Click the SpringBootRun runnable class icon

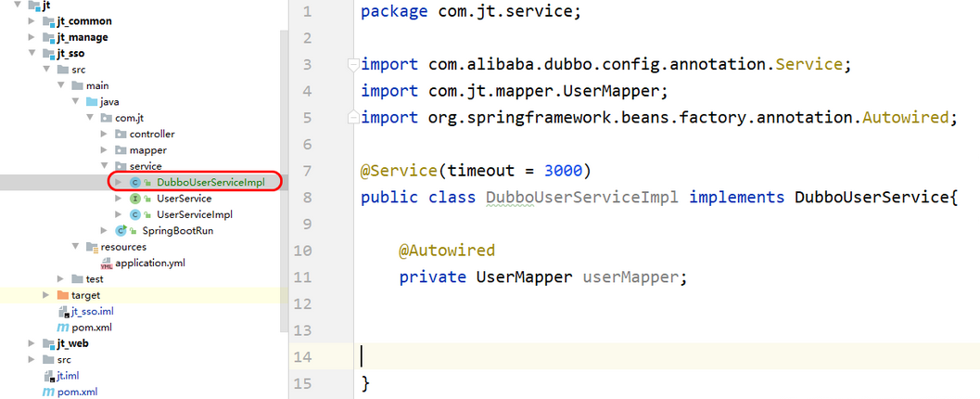[121, 231]
